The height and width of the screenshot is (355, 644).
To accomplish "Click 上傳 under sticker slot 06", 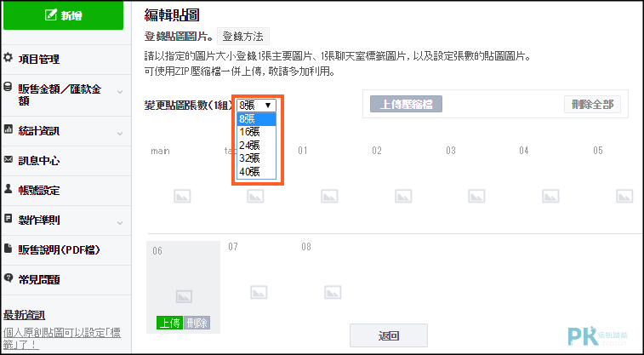I will click(x=169, y=323).
